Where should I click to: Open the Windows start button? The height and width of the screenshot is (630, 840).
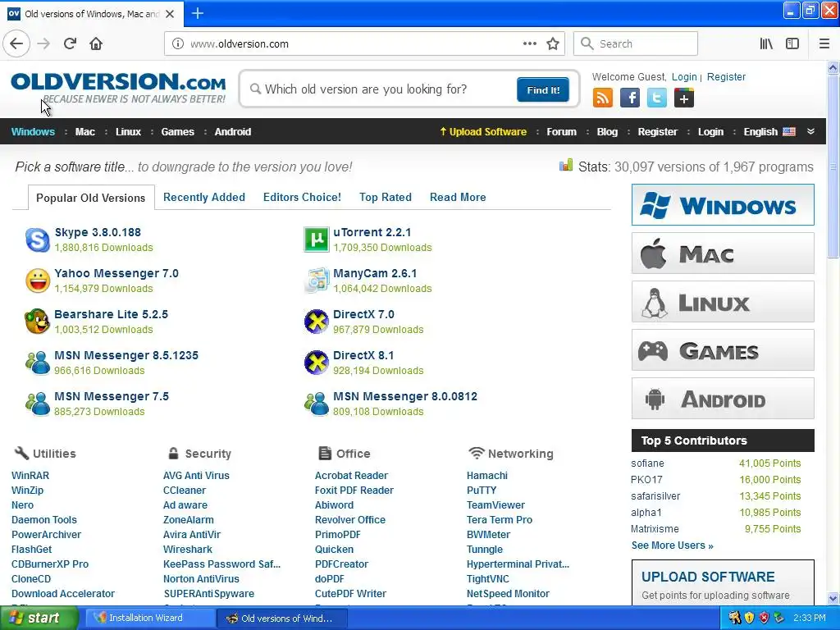click(39, 618)
